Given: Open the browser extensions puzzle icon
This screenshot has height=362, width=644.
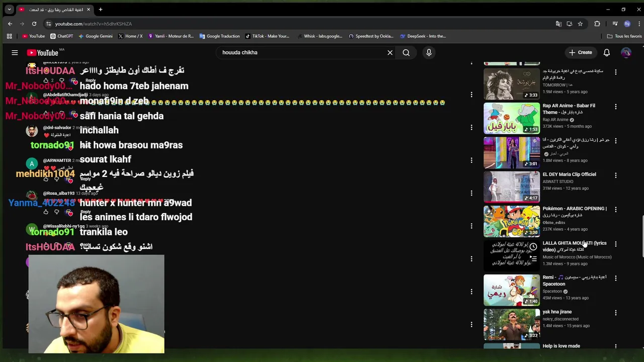Looking at the screenshot, I should [597, 24].
